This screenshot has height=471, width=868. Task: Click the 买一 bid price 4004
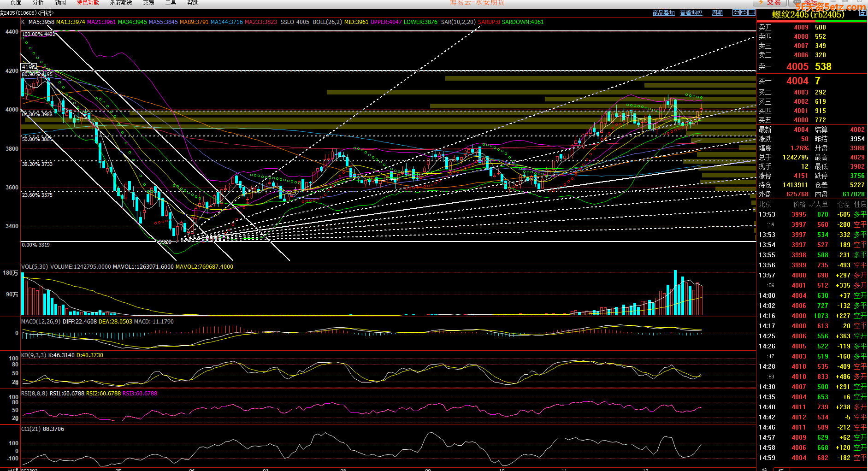[x=797, y=81]
